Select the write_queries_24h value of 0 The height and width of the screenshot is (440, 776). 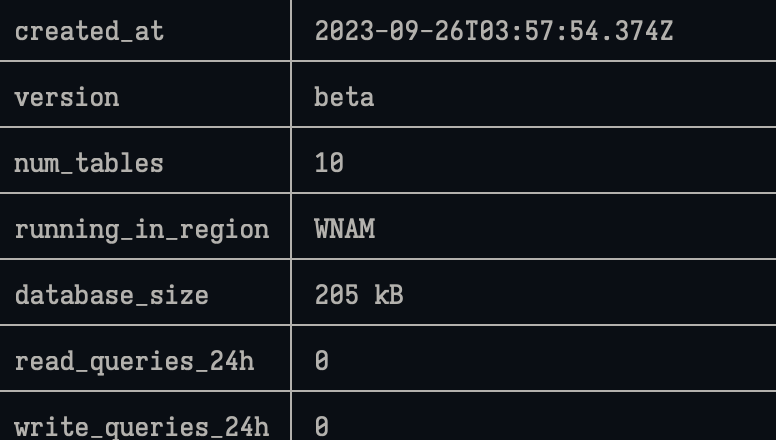click(x=321, y=427)
